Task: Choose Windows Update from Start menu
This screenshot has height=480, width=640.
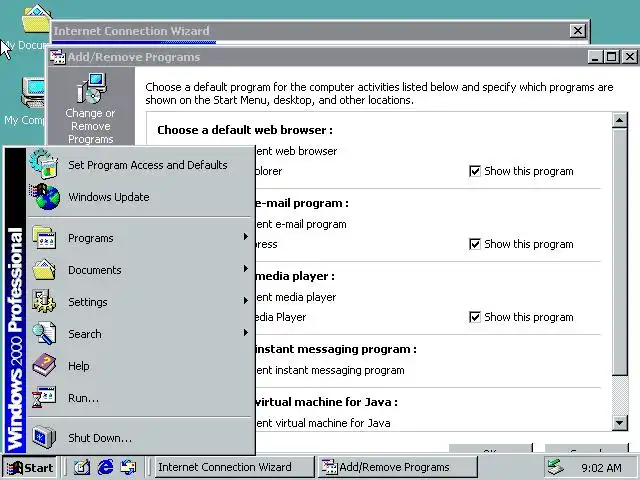Action: [140, 197]
